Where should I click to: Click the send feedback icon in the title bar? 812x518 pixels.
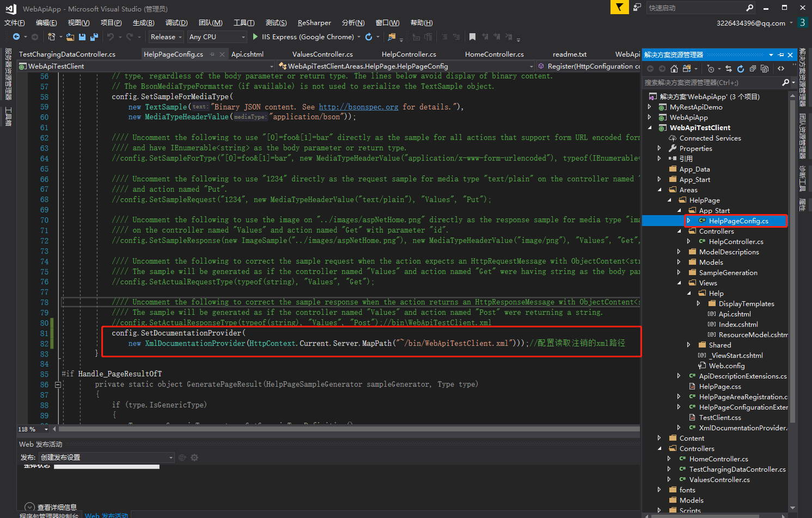click(637, 7)
